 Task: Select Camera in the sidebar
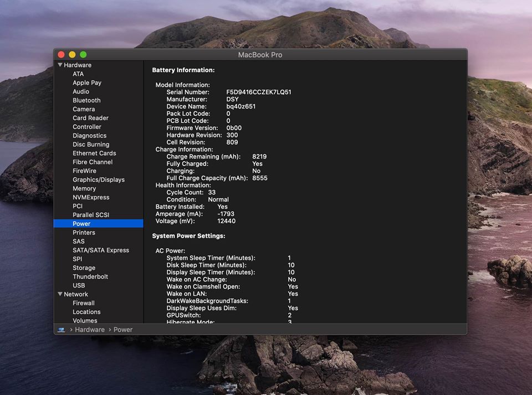pyautogui.click(x=84, y=109)
